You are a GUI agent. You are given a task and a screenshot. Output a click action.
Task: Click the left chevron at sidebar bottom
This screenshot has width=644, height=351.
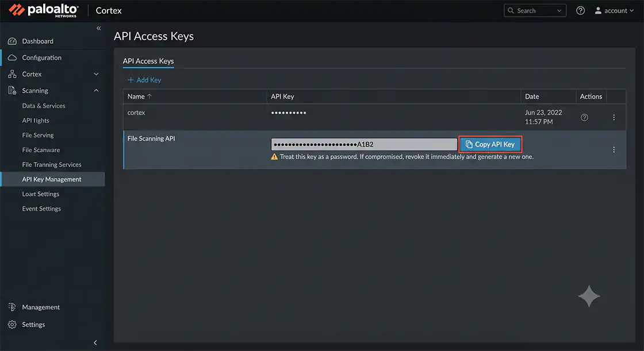[95, 342]
